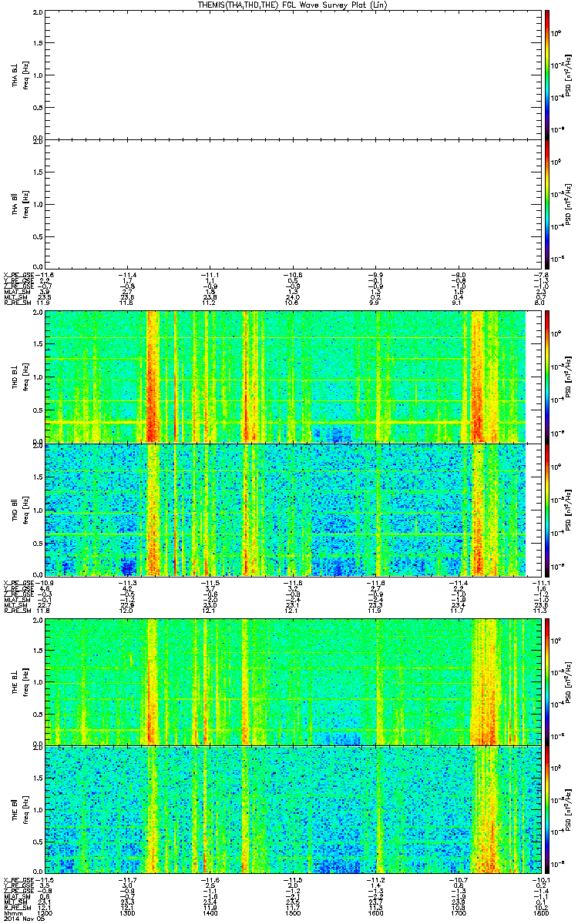Click the color bar beside the THD B-parallel panel
Screen dimensions: 578x924
coord(547,509)
